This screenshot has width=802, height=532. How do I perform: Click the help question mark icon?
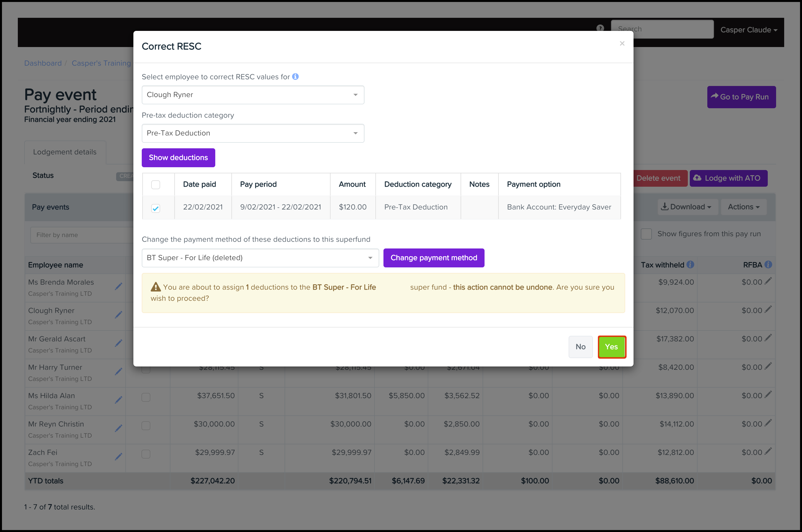(x=600, y=28)
